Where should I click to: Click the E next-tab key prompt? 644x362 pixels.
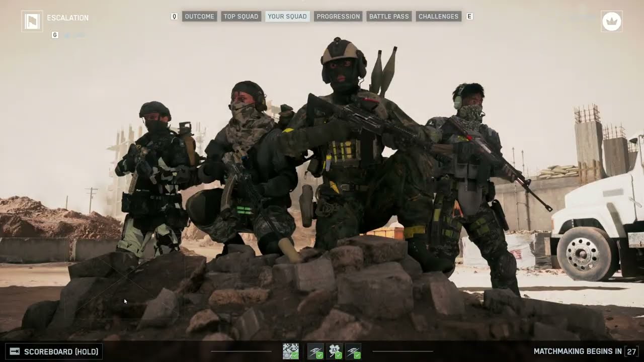(x=469, y=17)
